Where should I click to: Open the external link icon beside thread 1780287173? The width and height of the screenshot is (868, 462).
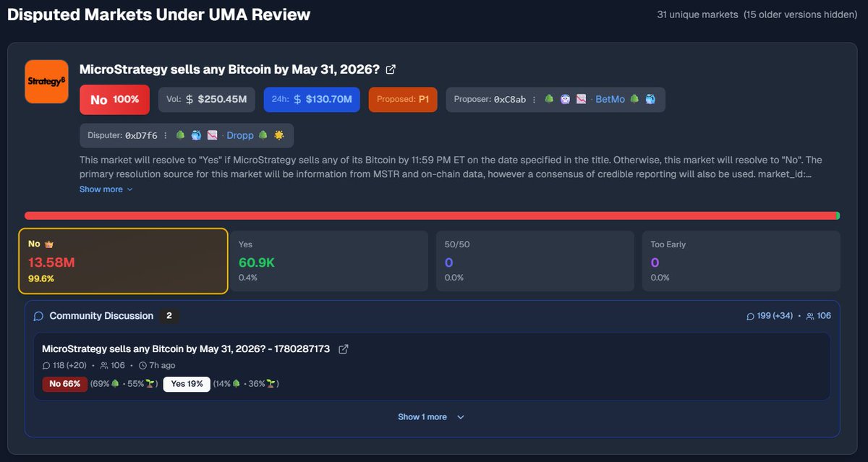pos(344,349)
